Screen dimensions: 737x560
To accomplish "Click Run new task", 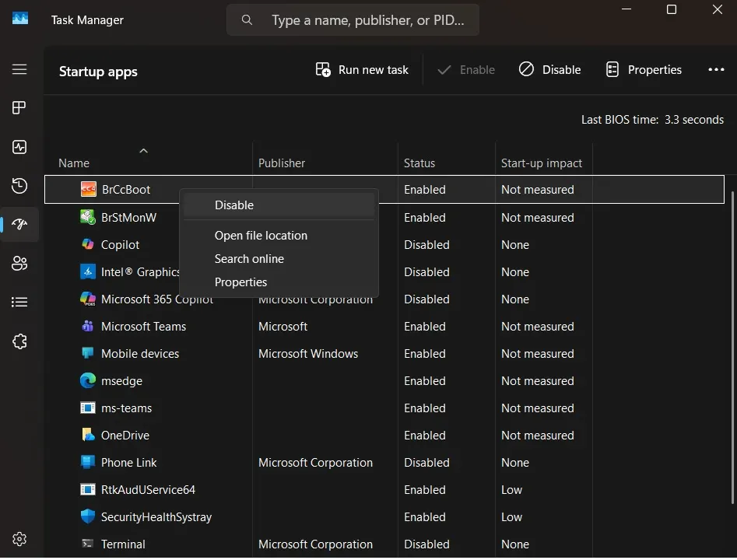I will pyautogui.click(x=361, y=69).
